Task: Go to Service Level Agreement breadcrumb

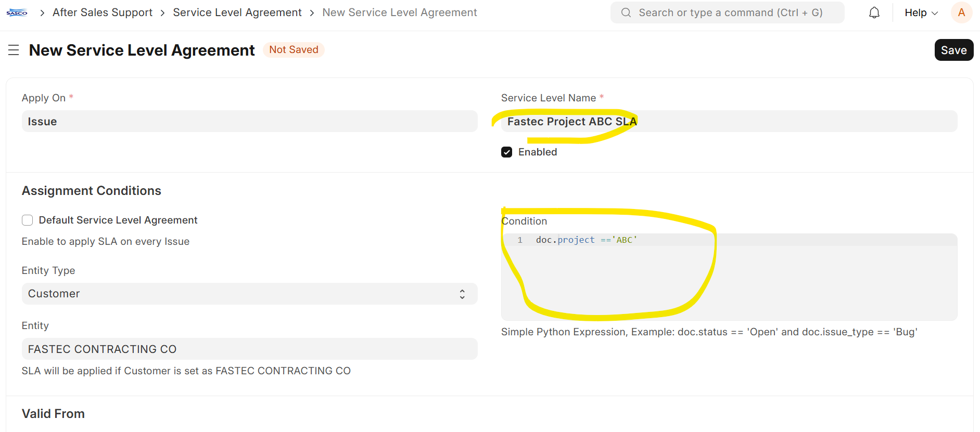Action: pyautogui.click(x=237, y=12)
